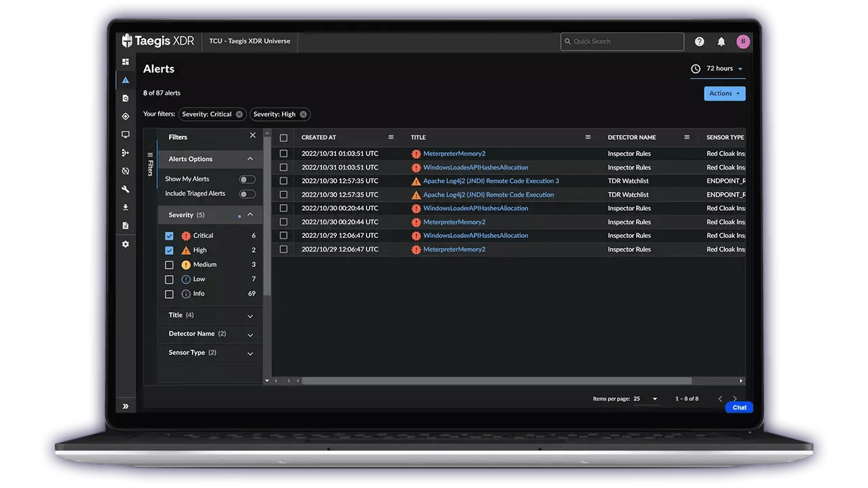868x488 pixels.
Task: Click the horizontal scrollbar right arrow
Action: pyautogui.click(x=742, y=381)
